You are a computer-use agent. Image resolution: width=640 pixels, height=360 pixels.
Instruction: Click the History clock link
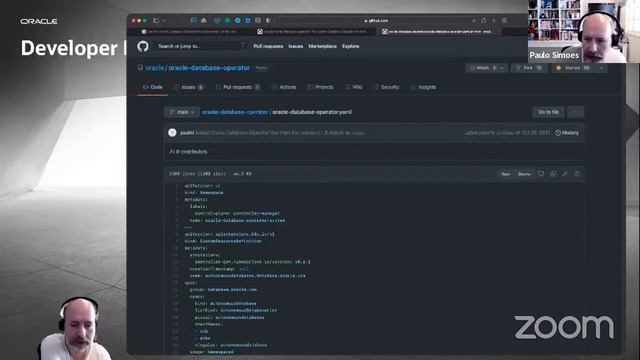[x=567, y=133]
